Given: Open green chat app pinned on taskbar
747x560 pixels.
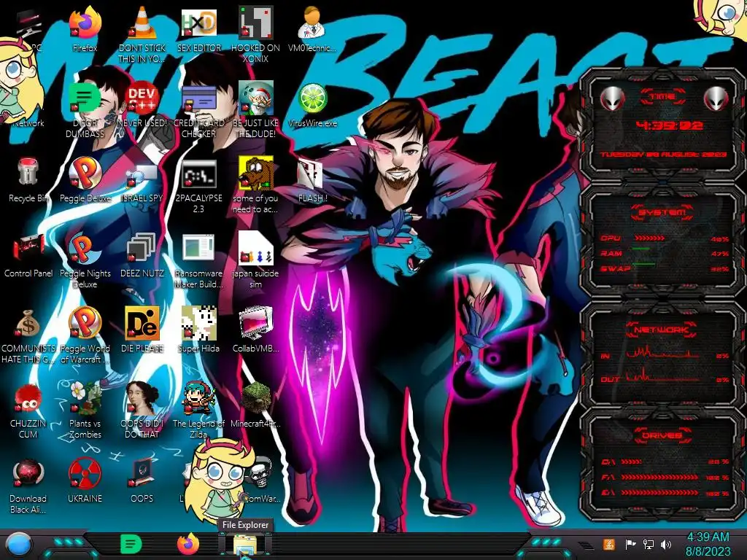Looking at the screenshot, I should coord(131,544).
